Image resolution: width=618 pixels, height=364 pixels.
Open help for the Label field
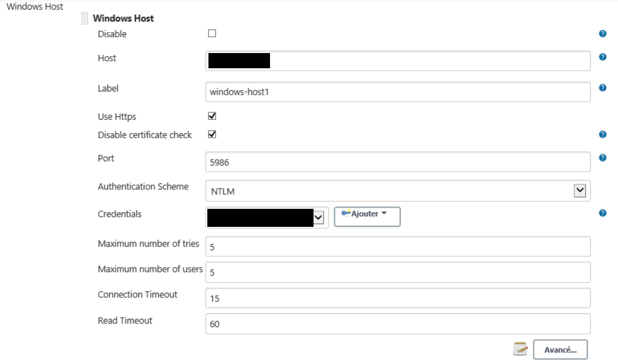(x=602, y=87)
